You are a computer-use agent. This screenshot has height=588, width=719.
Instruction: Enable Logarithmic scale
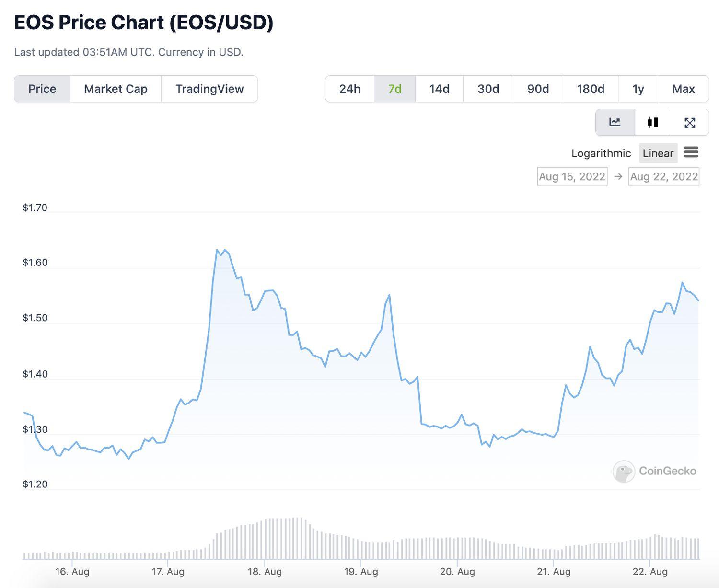tap(601, 153)
